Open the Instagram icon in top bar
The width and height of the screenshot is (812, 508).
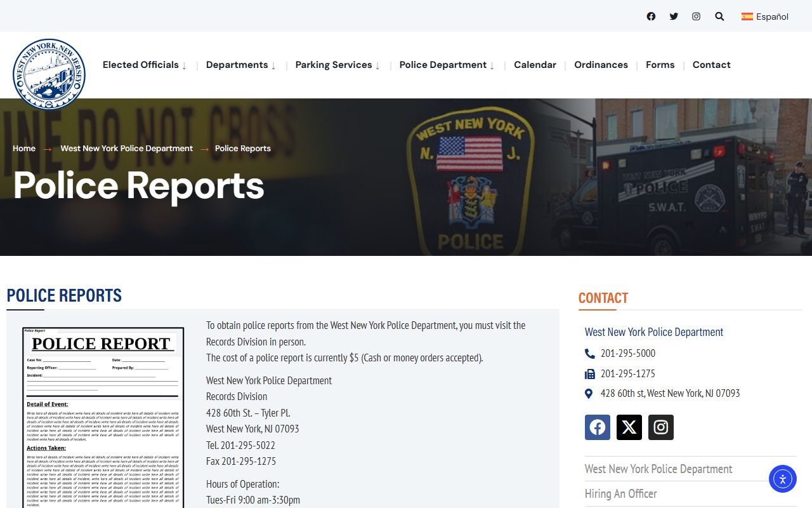point(696,17)
